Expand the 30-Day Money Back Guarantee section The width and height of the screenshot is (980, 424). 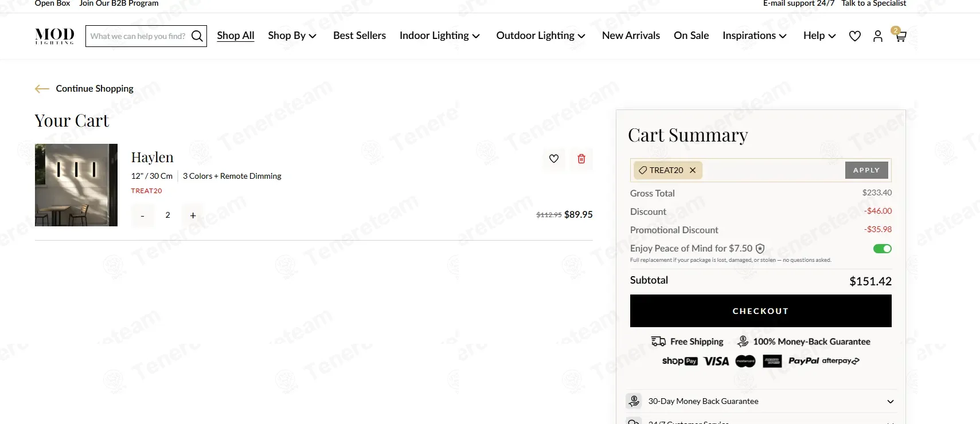pos(890,402)
